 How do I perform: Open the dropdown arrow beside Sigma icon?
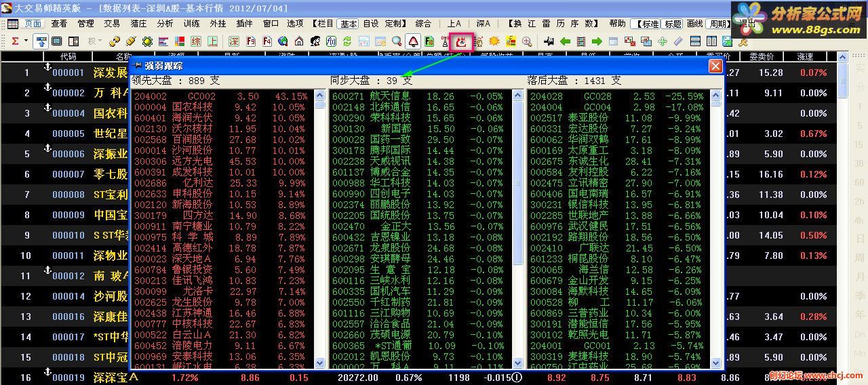26,41
